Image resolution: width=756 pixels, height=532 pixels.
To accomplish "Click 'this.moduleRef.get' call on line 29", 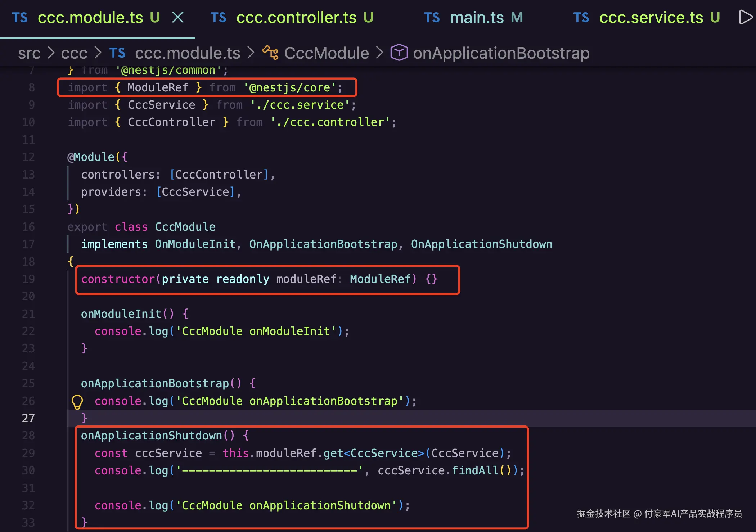I will [x=283, y=453].
